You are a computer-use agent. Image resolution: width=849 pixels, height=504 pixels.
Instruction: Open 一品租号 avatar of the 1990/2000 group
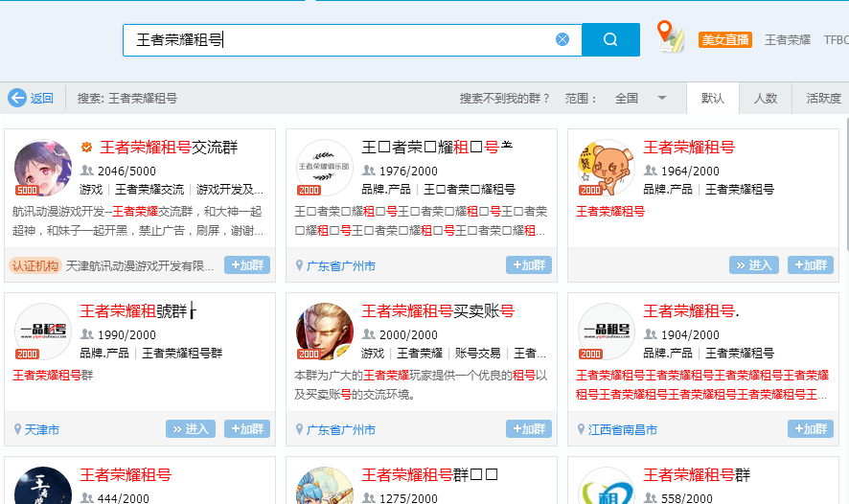coord(43,332)
